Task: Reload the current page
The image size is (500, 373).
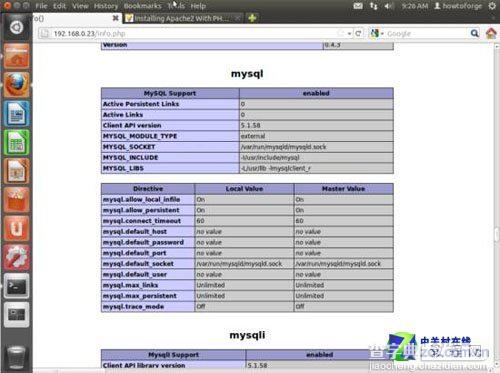Action: pos(358,33)
